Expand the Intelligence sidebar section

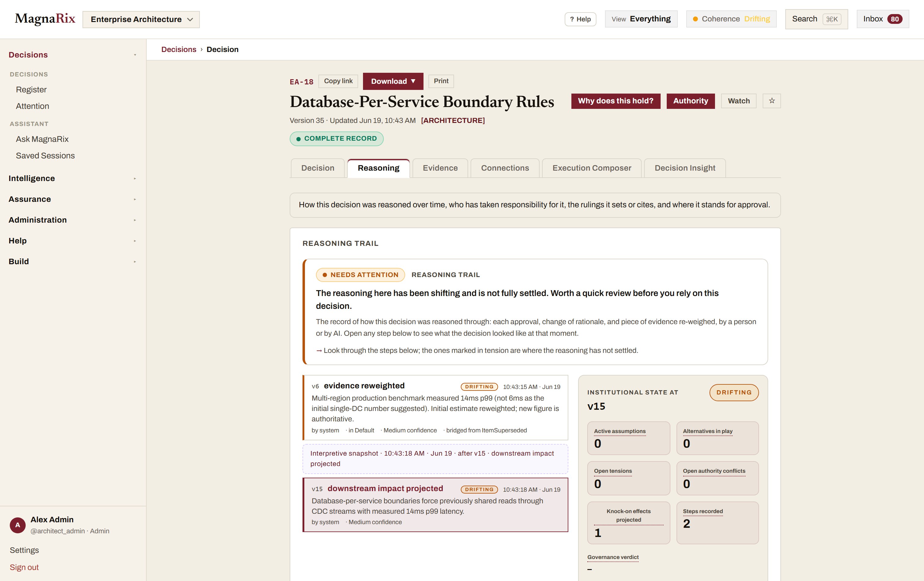[x=72, y=179]
